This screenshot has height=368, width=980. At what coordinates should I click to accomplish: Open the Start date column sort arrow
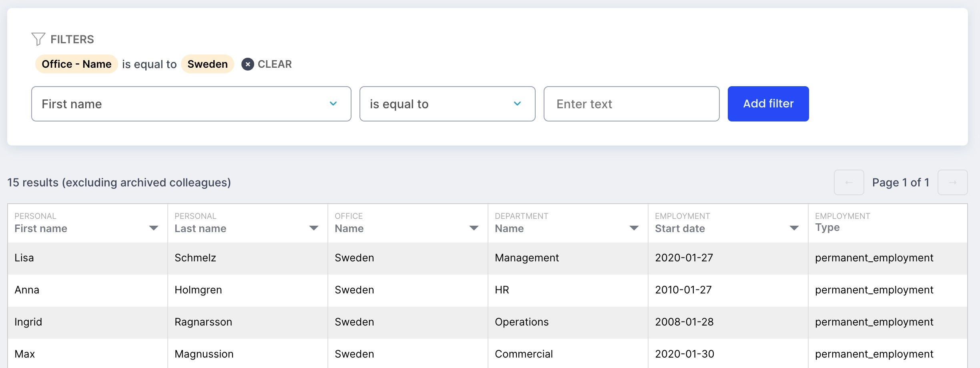tap(794, 228)
